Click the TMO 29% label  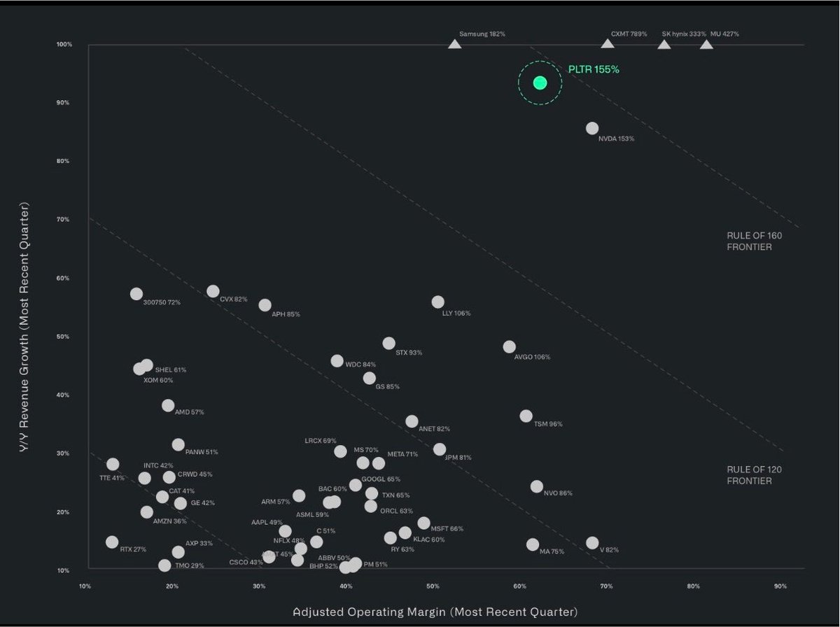(x=190, y=565)
